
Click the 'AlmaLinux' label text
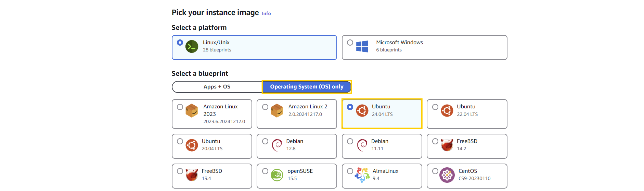point(385,171)
